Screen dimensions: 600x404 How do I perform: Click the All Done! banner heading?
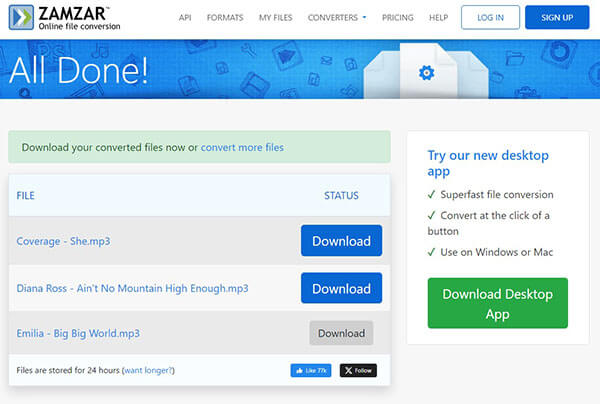(x=78, y=70)
